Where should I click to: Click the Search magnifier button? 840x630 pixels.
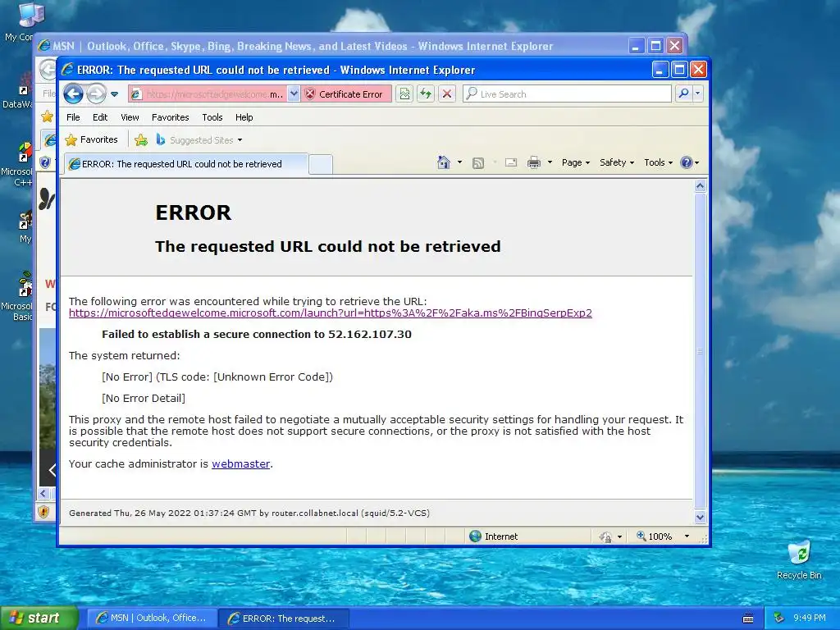point(683,94)
